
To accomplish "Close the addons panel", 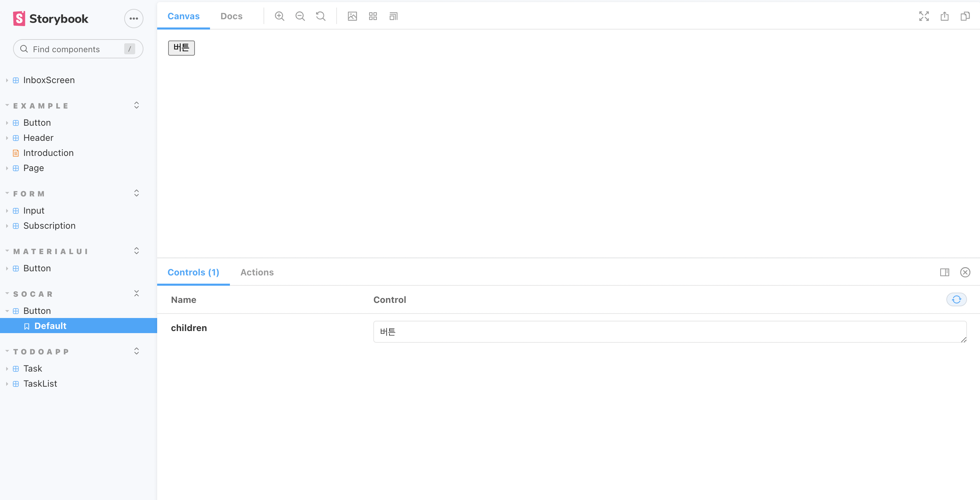I will tap(965, 272).
